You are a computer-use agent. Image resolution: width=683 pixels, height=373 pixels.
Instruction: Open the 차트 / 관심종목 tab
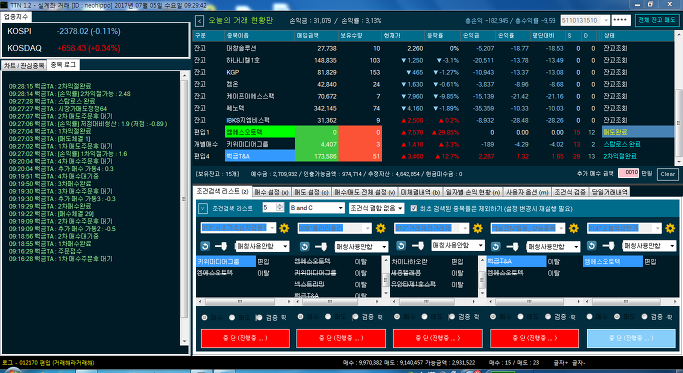(x=24, y=65)
